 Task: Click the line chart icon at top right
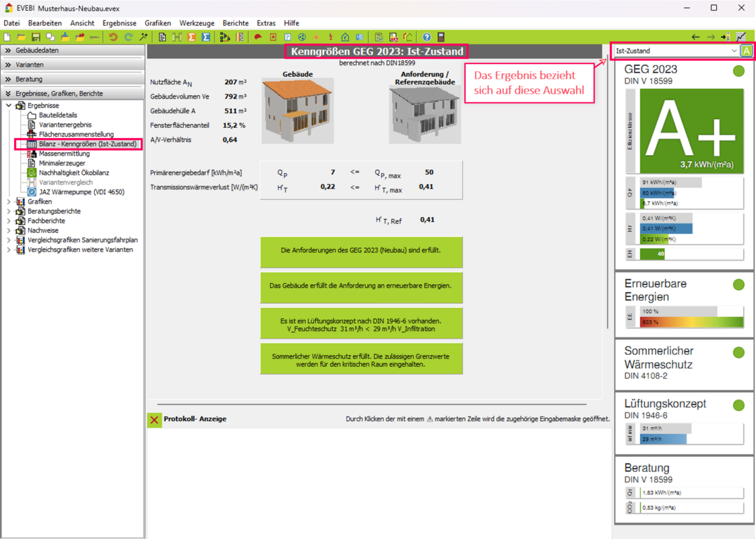(x=741, y=37)
